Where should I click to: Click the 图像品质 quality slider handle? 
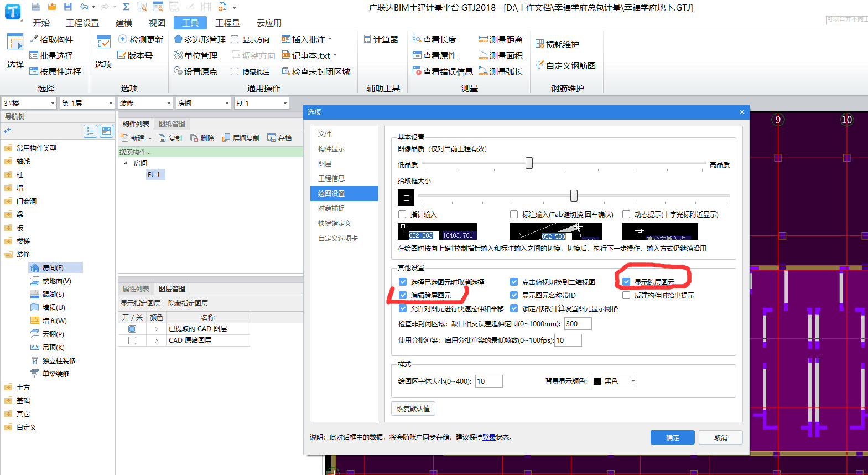pyautogui.click(x=529, y=163)
